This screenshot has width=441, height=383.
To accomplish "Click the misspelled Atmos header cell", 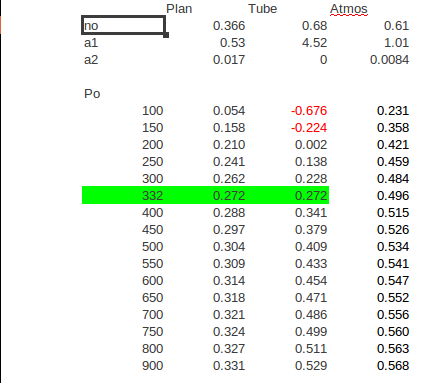I will point(349,9).
